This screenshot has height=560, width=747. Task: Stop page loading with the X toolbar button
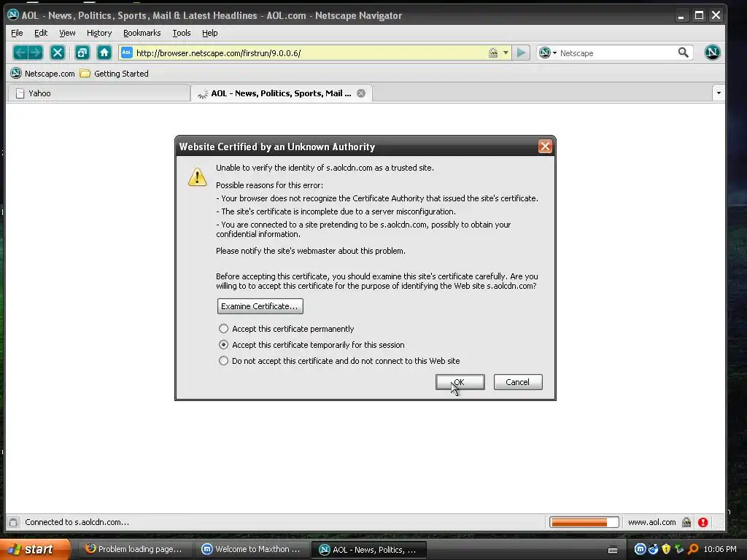58,52
